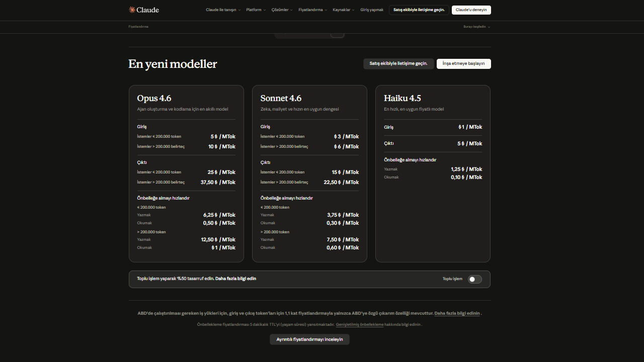Click the 'Claude'u deneyin' button
644x362 pixels.
tap(471, 10)
